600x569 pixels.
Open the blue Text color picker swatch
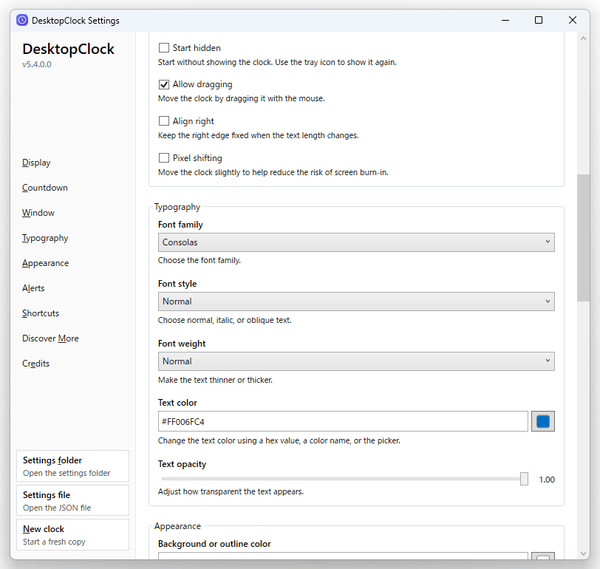point(543,422)
